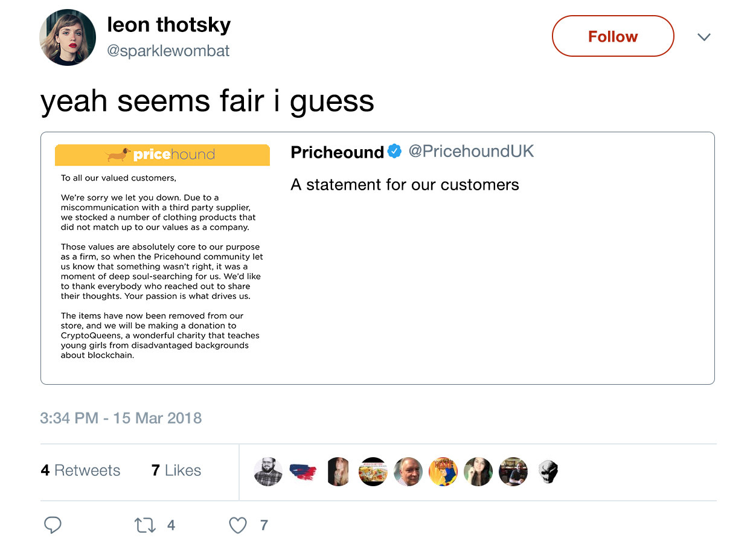
Task: Follow the @sparklewombat account
Action: point(613,36)
